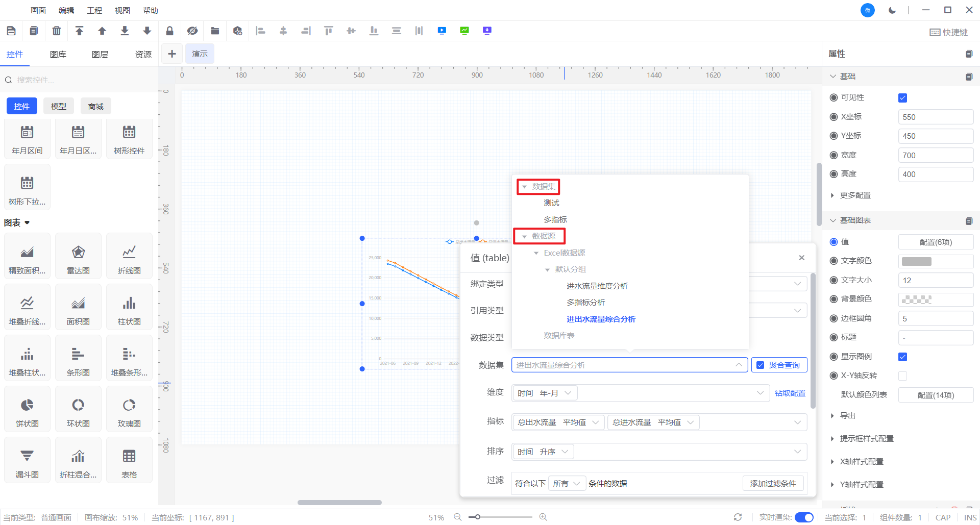
Task: Click the left-align icon in the toolbar
Action: (x=260, y=31)
